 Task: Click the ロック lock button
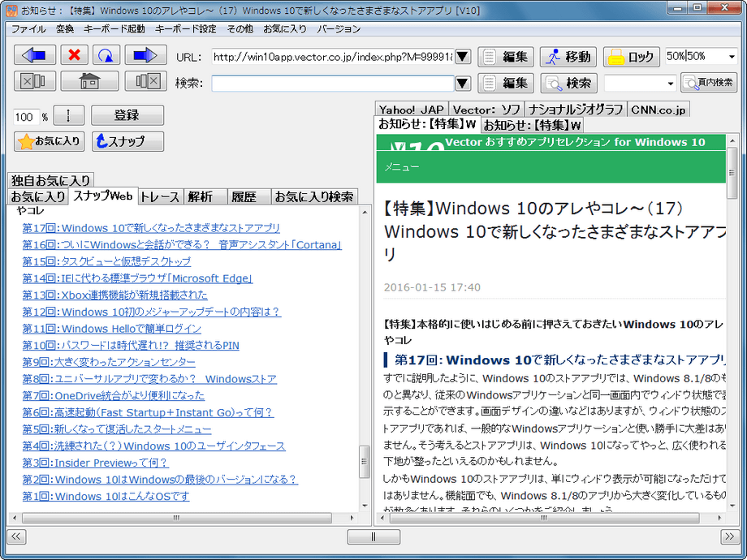[632, 57]
